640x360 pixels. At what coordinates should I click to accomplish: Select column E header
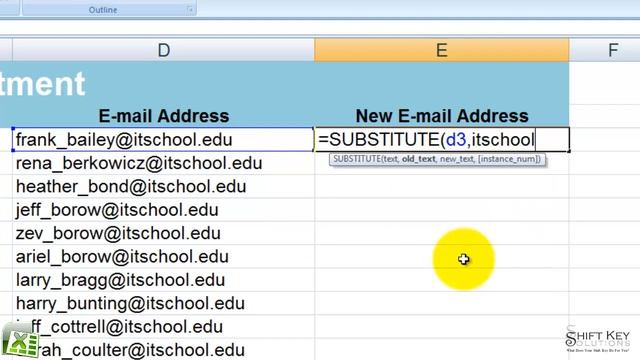(x=442, y=50)
